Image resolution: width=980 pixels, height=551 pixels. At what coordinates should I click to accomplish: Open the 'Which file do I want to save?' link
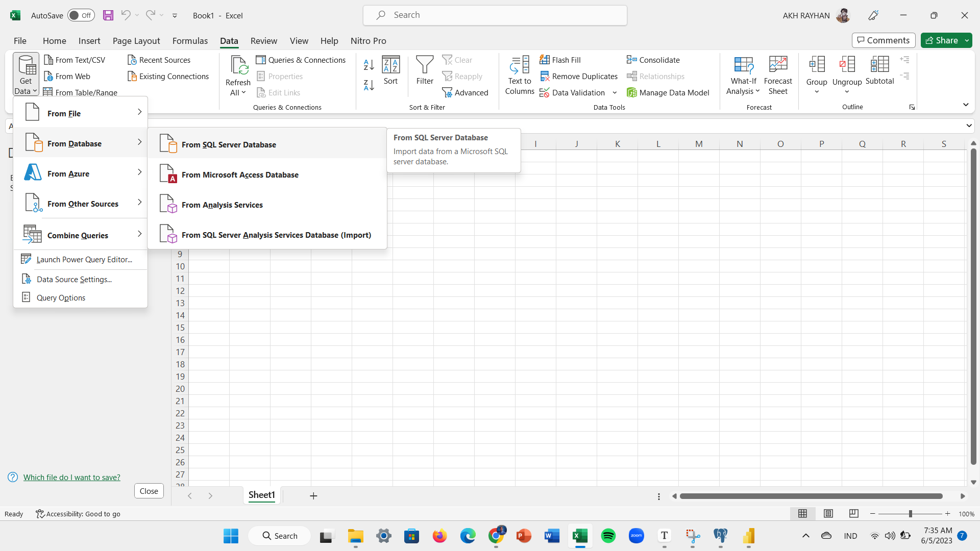click(72, 477)
